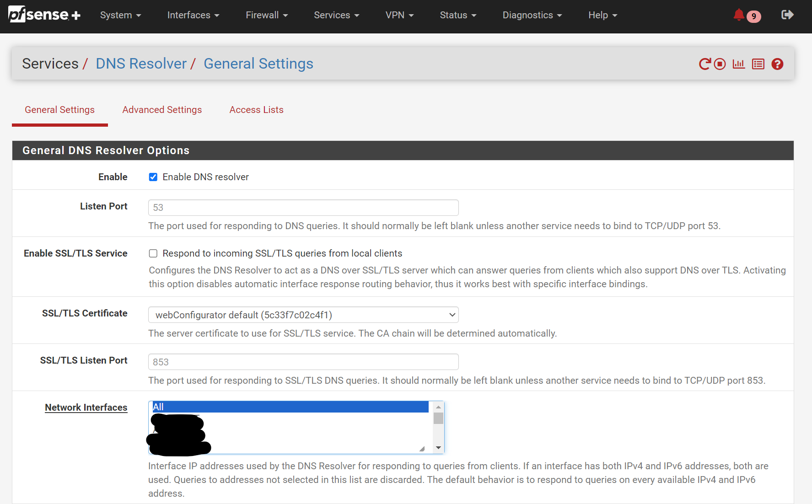The width and height of the screenshot is (812, 504).
Task: Open the Firewall menu
Action: (267, 15)
